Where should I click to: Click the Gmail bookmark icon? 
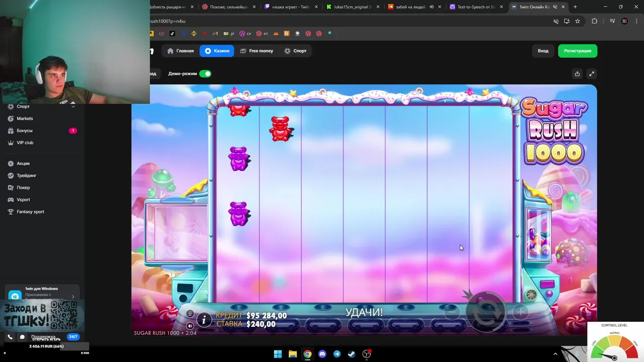click(x=215, y=34)
